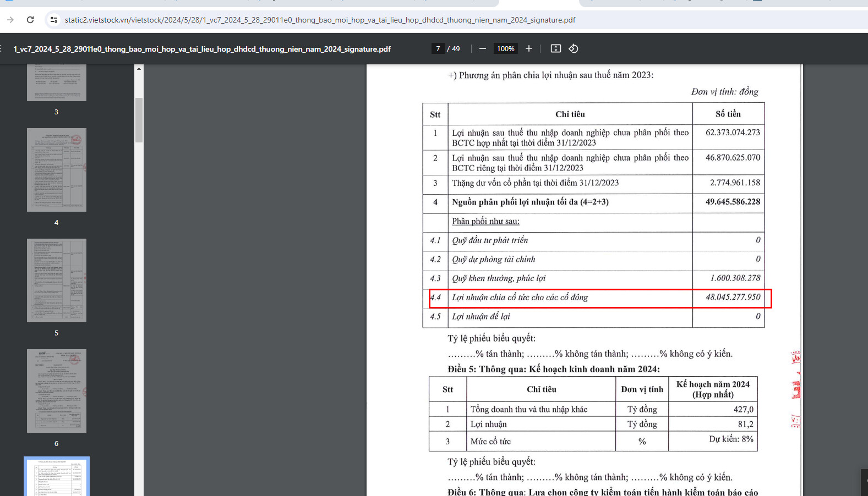Click the bold total "49.645.586.228"

coord(733,202)
